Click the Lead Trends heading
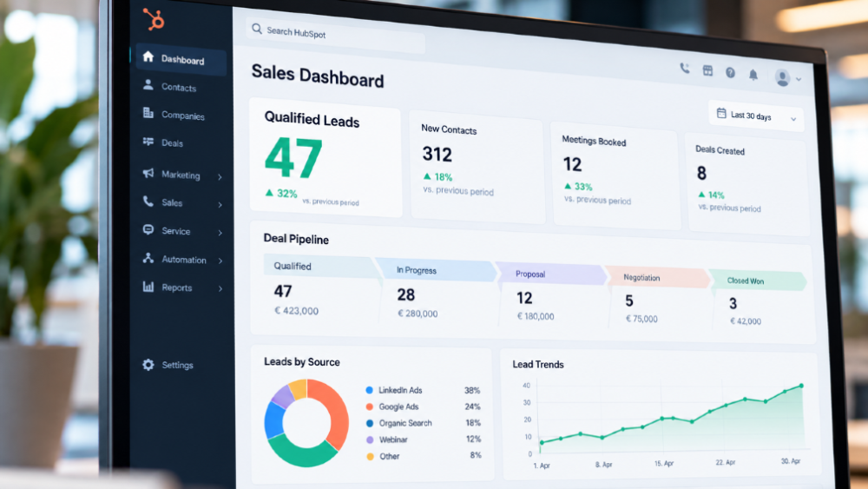Screen dimensions: 868x489 coord(538,365)
